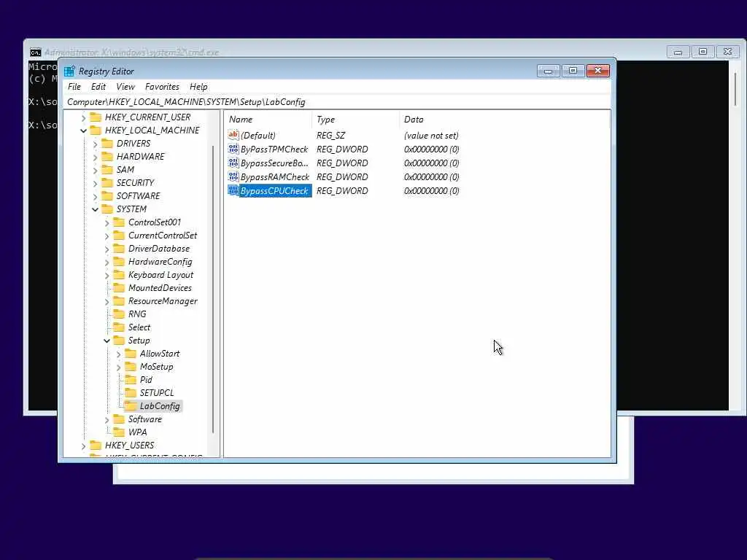Select the DRIVERS folder icon
This screenshot has height=560, width=747.
click(107, 144)
